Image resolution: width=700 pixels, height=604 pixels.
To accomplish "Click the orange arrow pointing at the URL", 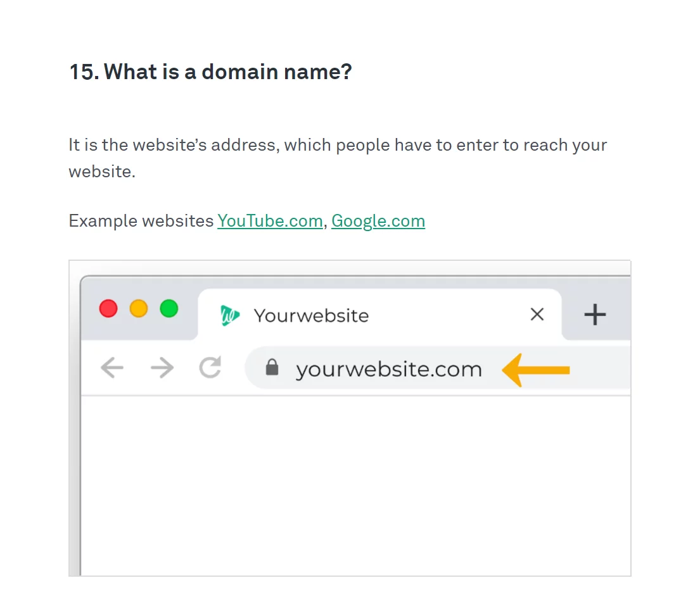I will (x=536, y=370).
